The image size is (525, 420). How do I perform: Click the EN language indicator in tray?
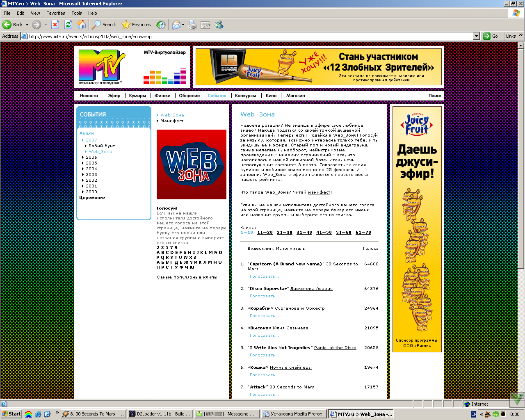(x=474, y=414)
